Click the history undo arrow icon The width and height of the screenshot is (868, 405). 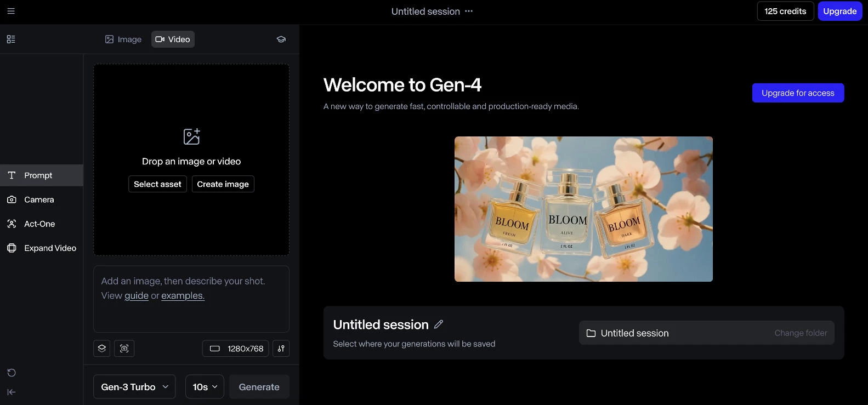pos(12,373)
